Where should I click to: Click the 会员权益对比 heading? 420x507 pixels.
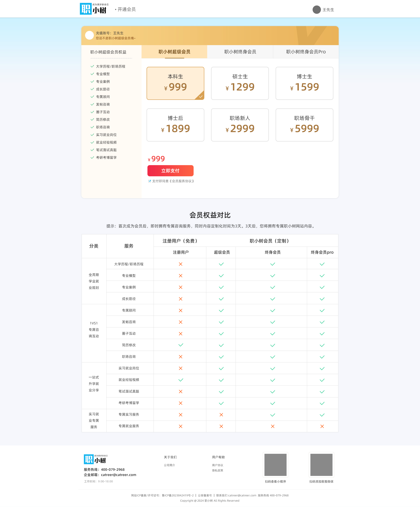pyautogui.click(x=210, y=215)
